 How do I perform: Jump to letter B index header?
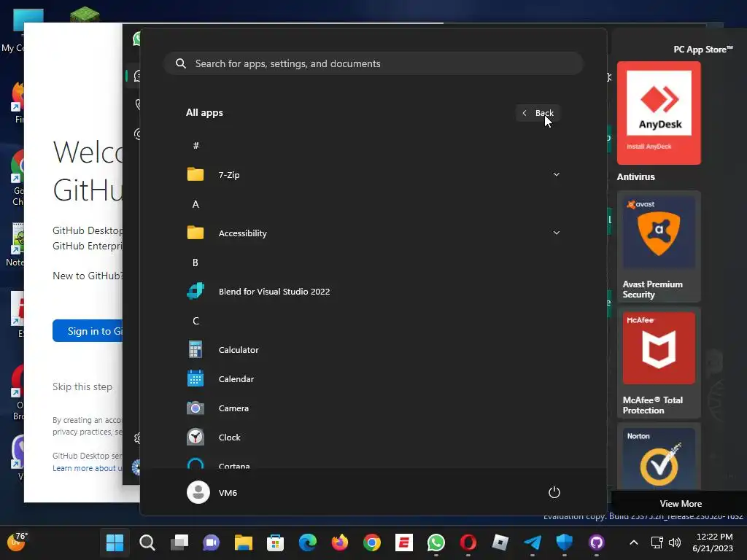(x=196, y=262)
